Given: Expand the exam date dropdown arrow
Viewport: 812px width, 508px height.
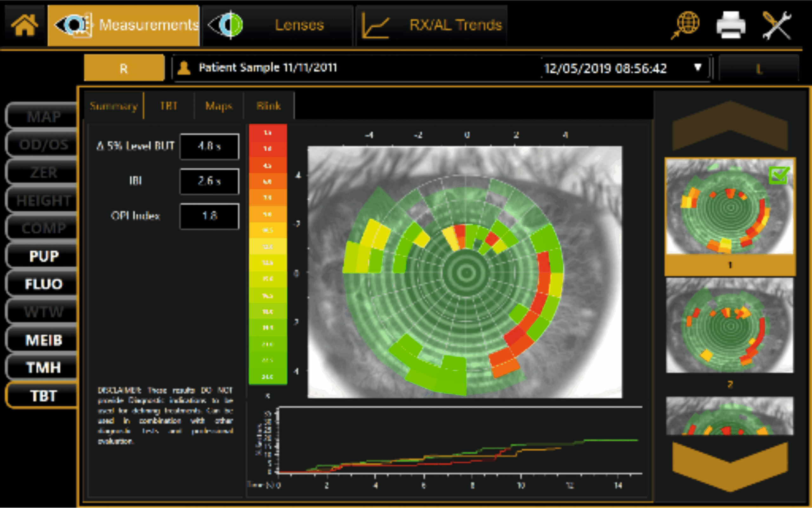Looking at the screenshot, I should coord(698,68).
